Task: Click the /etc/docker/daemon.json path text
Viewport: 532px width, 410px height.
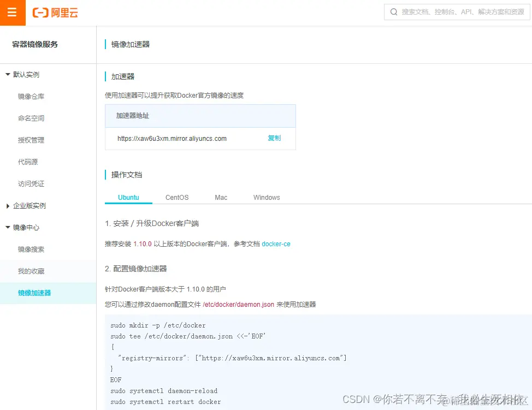Action: click(x=238, y=305)
